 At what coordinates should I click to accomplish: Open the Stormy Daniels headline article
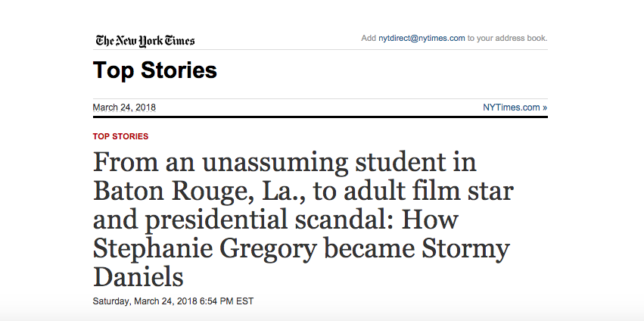click(x=303, y=220)
